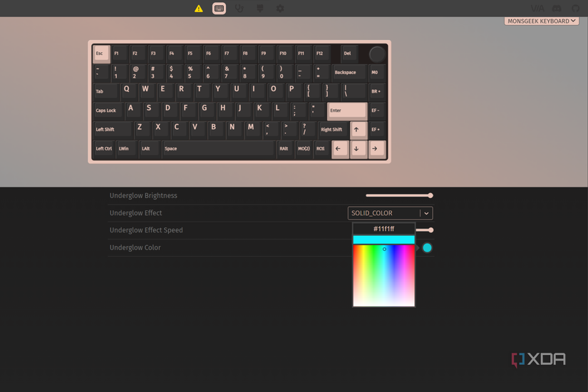Select the LAlt key
Image resolution: width=588 pixels, height=392 pixels.
point(149,149)
